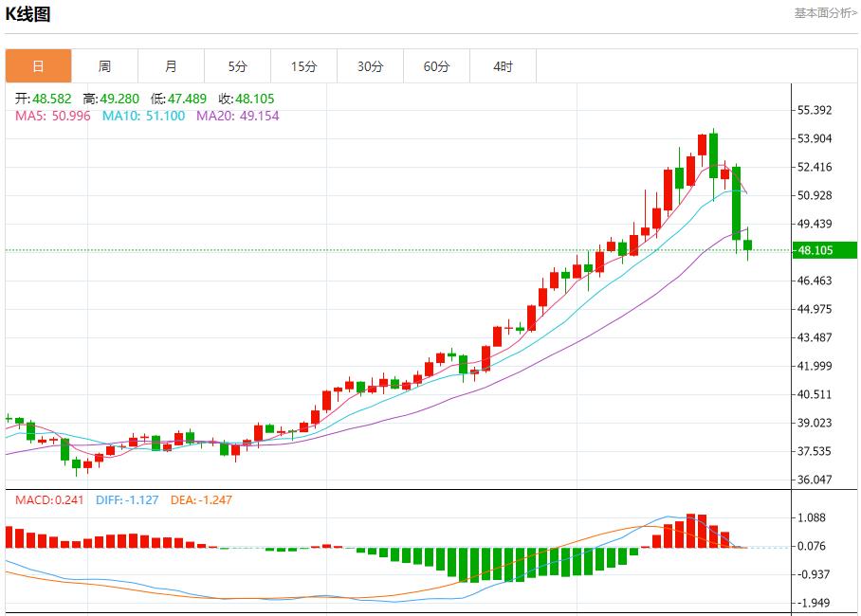Choose the 30分 timeframe tab

coord(370,66)
